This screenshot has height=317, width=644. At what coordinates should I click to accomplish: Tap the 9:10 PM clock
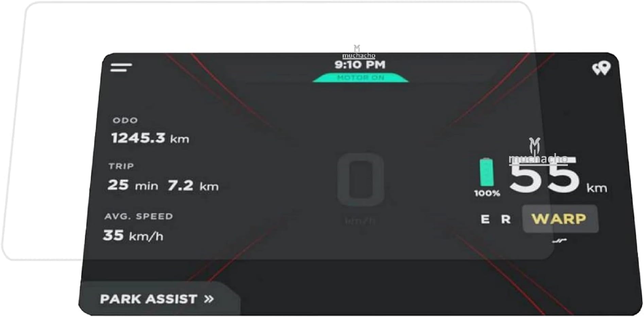pos(360,64)
